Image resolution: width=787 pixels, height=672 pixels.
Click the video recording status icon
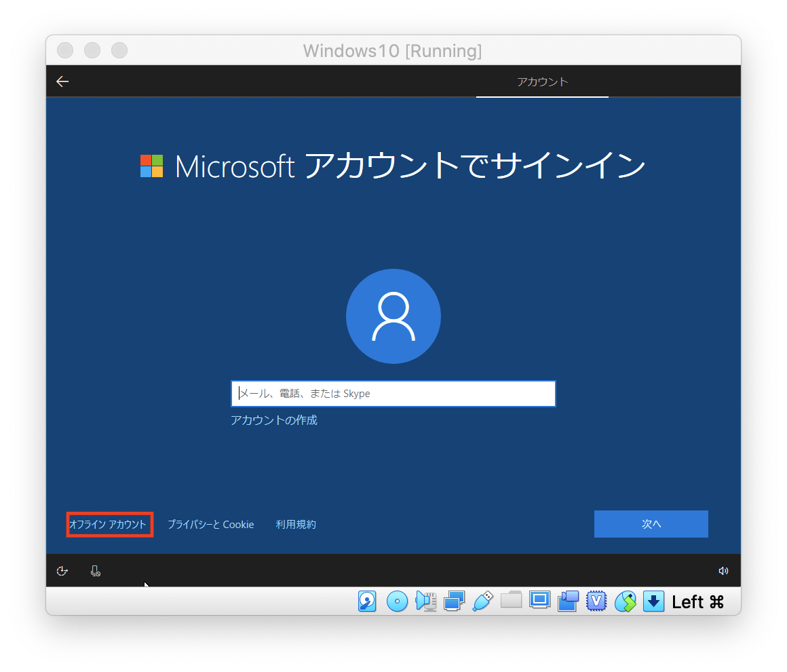pos(568,600)
